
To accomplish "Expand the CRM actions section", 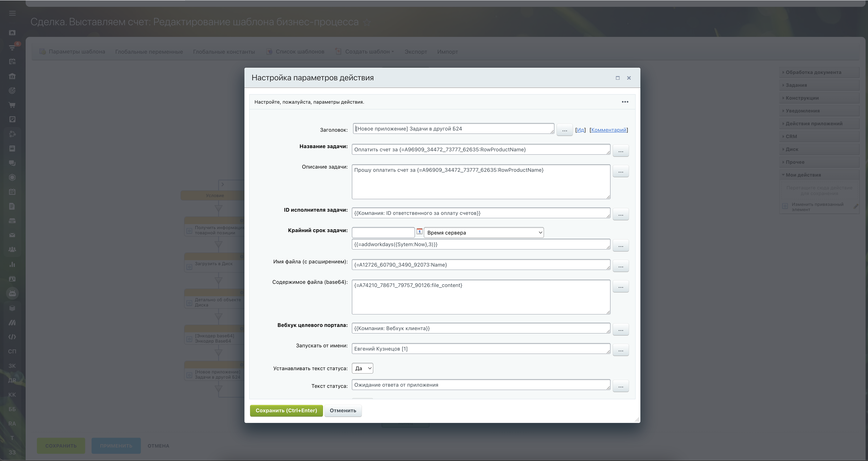I will [x=791, y=136].
